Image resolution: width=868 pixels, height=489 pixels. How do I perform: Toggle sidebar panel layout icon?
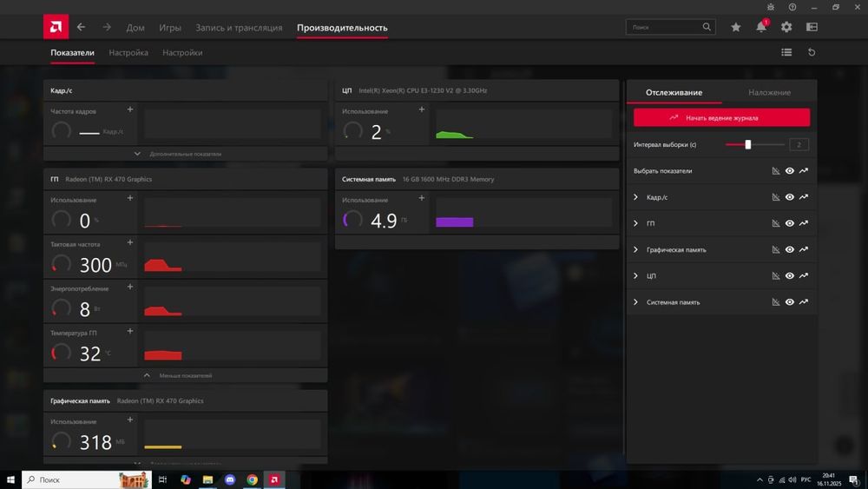[x=812, y=27]
